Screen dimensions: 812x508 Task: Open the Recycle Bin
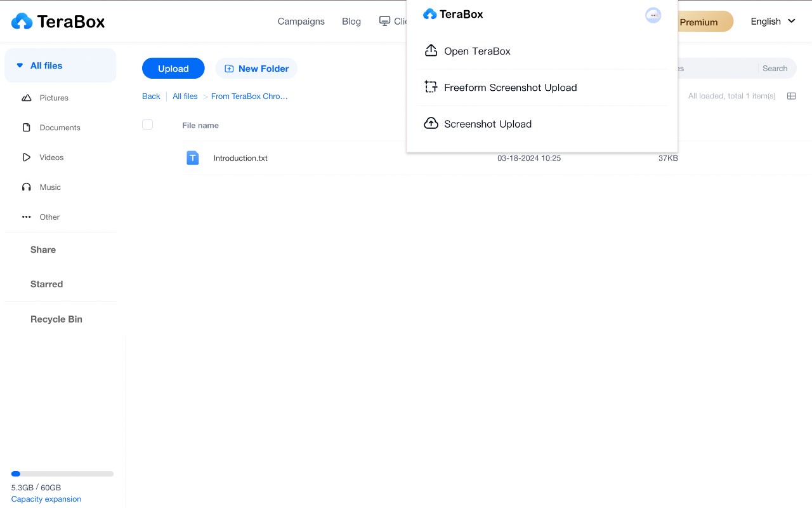56,319
